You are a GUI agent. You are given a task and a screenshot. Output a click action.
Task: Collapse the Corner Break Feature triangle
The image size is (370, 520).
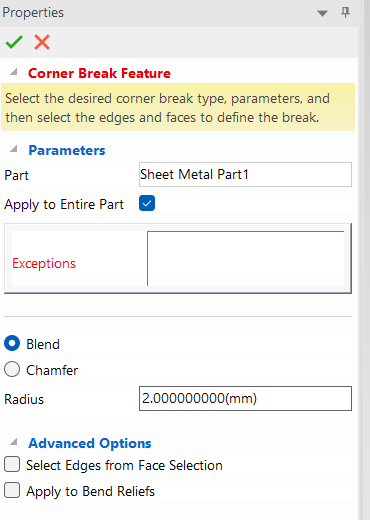click(x=14, y=72)
